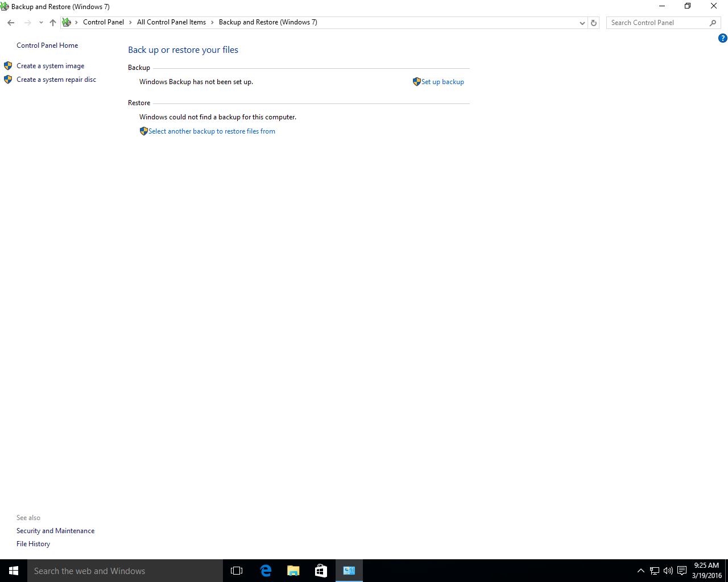
Task: Click text Windows could not find a backup
Action: tap(218, 117)
